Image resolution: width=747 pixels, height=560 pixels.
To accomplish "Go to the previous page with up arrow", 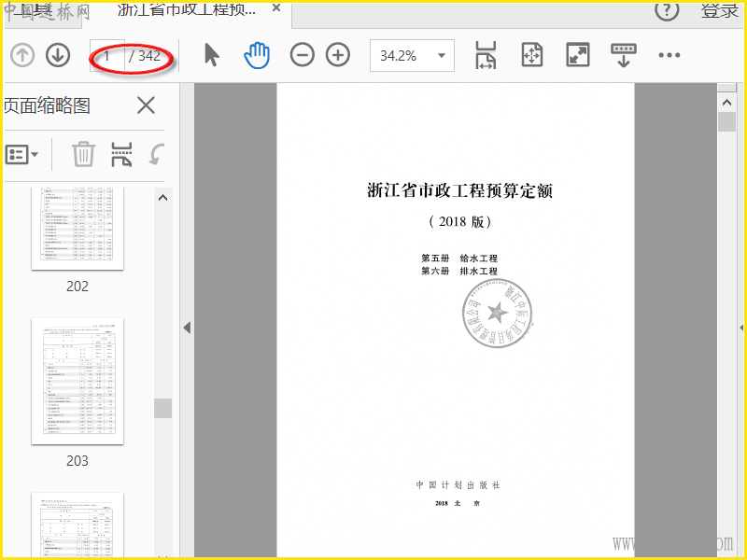I will [22, 55].
